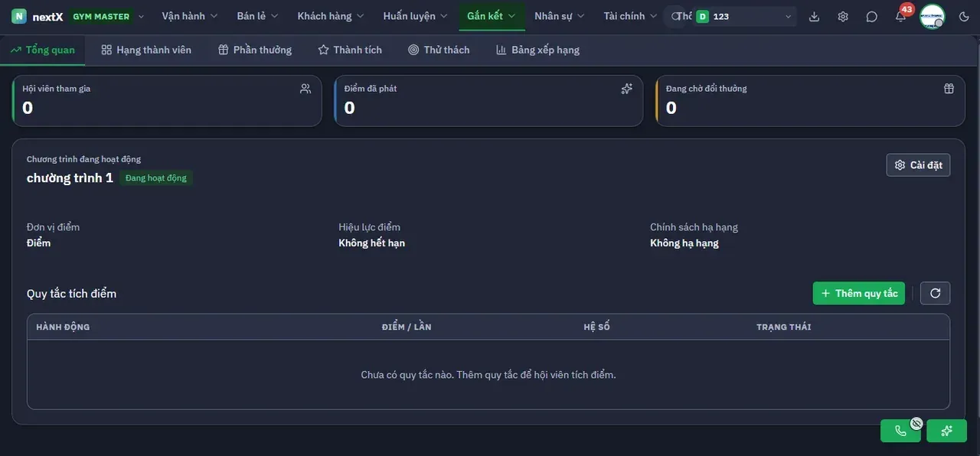Open the settings gear in the top bar

pos(843,16)
